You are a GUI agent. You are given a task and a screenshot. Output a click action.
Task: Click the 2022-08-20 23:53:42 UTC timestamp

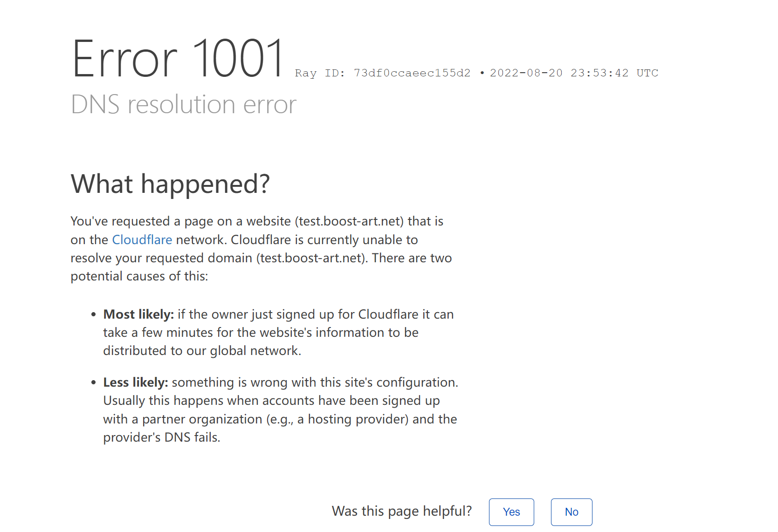click(x=574, y=73)
